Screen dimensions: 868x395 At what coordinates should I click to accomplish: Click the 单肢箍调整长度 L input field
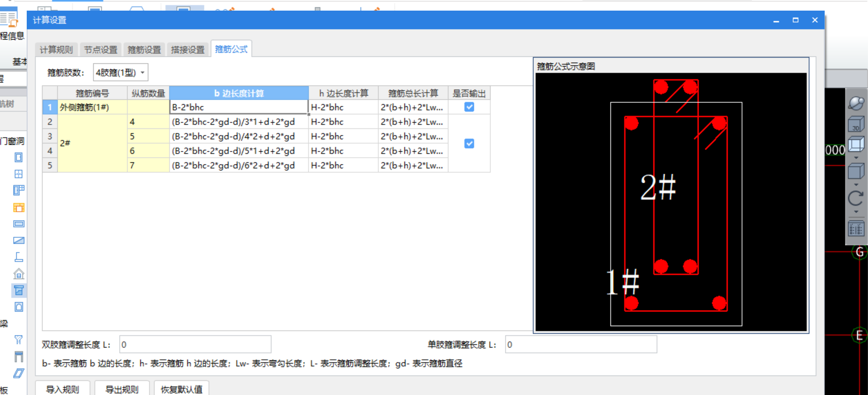(x=581, y=344)
